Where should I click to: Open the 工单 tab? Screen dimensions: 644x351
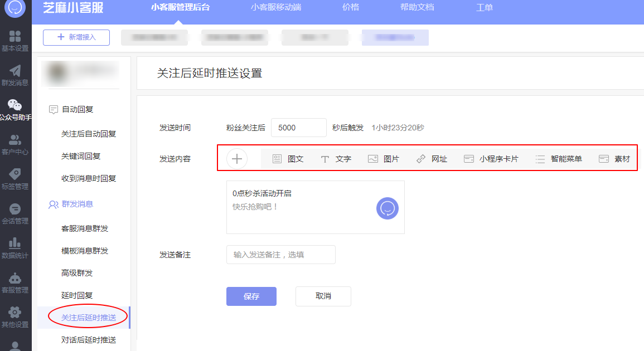click(484, 7)
